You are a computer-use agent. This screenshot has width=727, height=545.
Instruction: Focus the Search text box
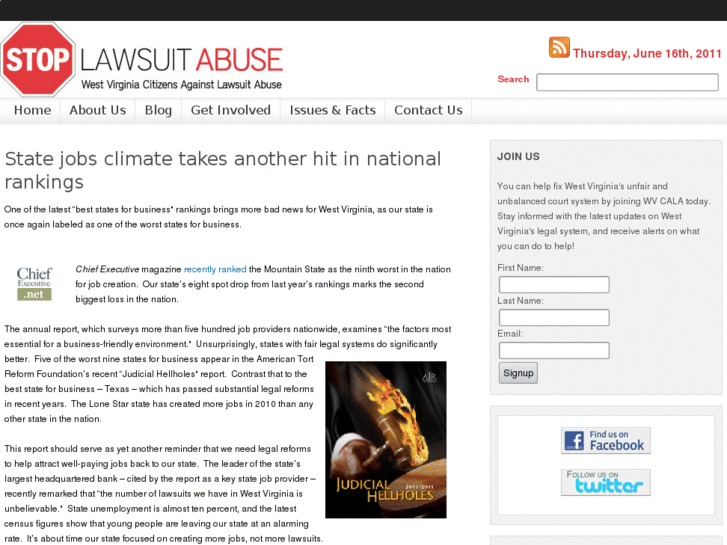tap(627, 82)
